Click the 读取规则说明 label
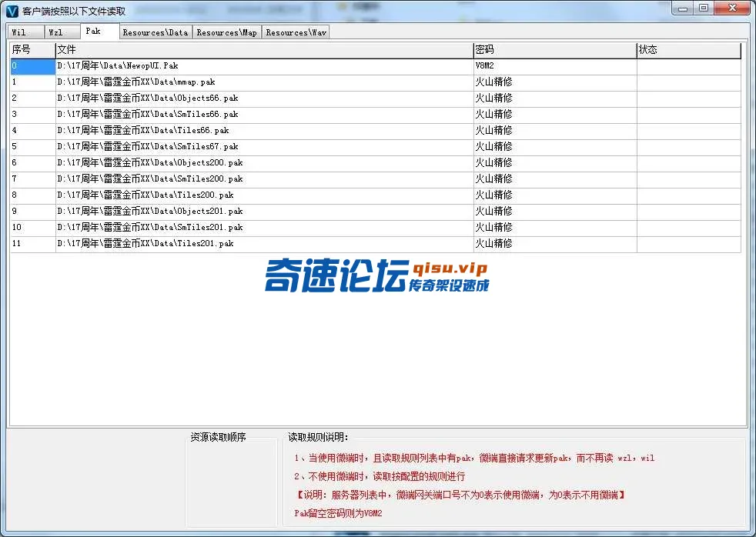 click(x=318, y=437)
